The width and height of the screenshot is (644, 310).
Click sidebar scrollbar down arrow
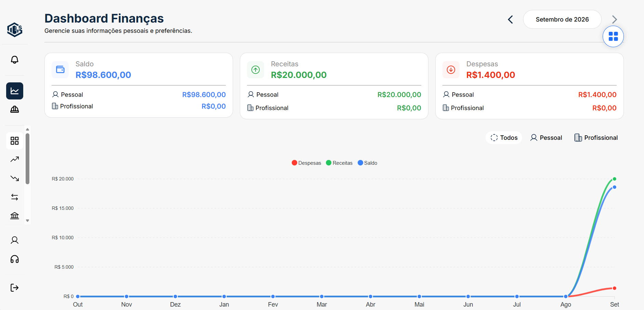[28, 221]
